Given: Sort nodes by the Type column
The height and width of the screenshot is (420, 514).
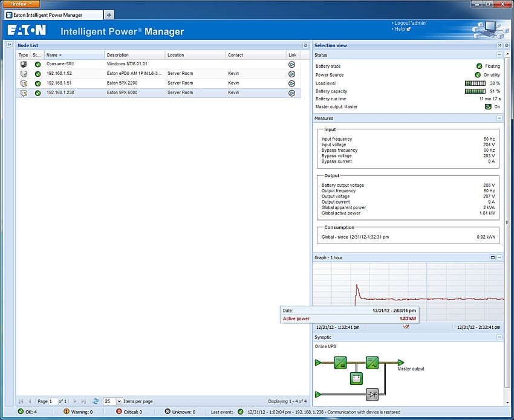Looking at the screenshot, I should (23, 55).
